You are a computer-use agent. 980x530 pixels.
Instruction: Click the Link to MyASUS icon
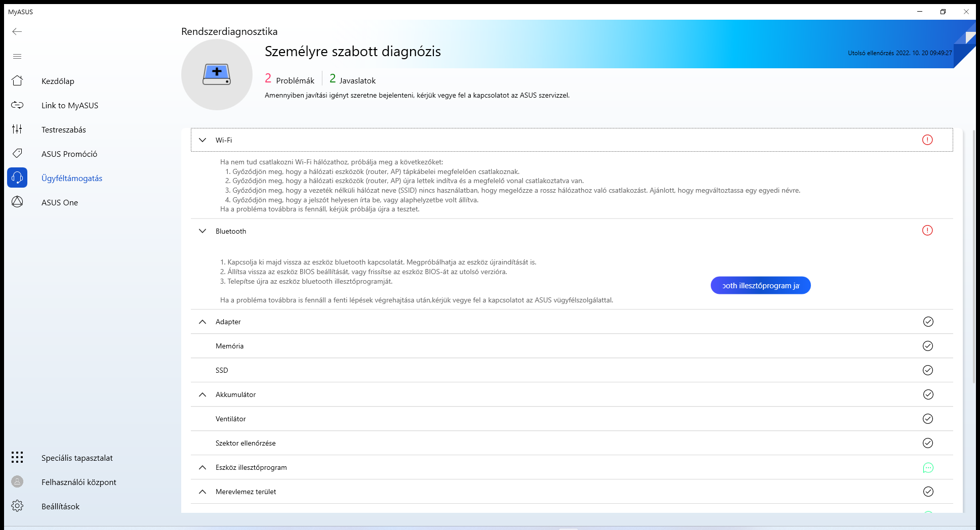(17, 105)
